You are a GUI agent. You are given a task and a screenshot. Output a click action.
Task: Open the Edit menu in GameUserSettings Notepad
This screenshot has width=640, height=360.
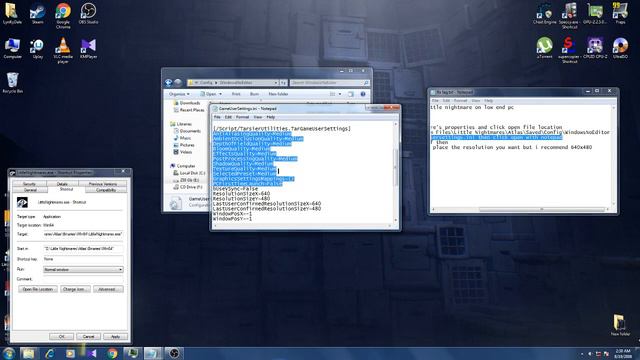point(228,117)
